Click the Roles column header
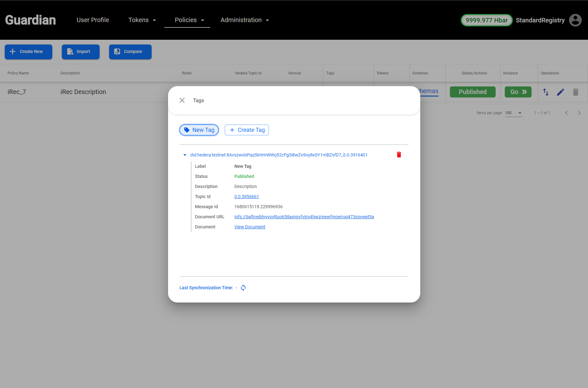The height and width of the screenshot is (388, 588). click(x=187, y=73)
